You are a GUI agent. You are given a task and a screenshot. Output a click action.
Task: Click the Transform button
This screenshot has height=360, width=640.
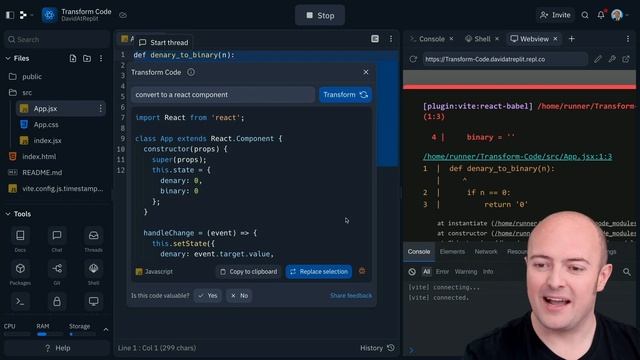pos(345,95)
